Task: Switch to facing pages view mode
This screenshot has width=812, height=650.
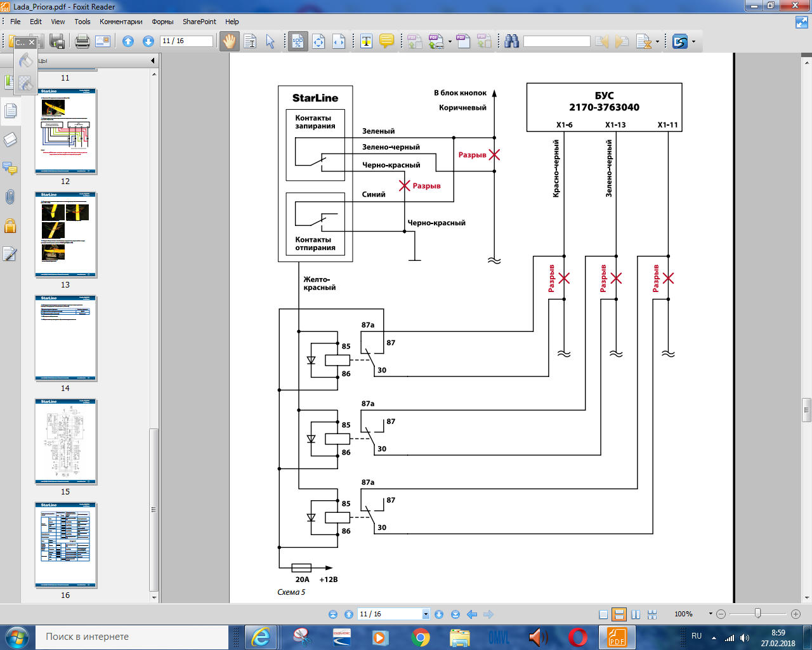Action: pyautogui.click(x=636, y=614)
